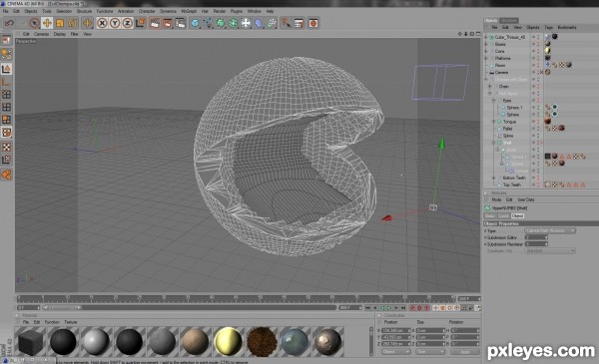Open the deformer objects icon
The height and width of the screenshot is (364, 599).
coord(259,23)
